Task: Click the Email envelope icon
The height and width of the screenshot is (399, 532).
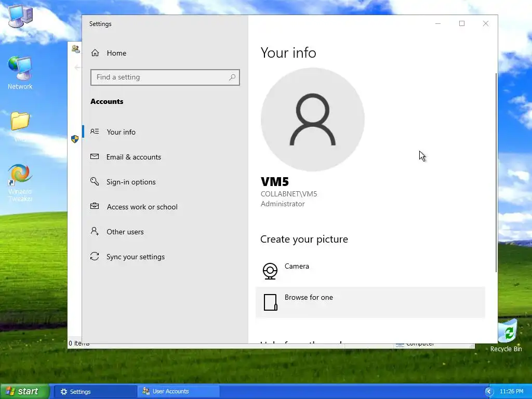Action: [95, 156]
